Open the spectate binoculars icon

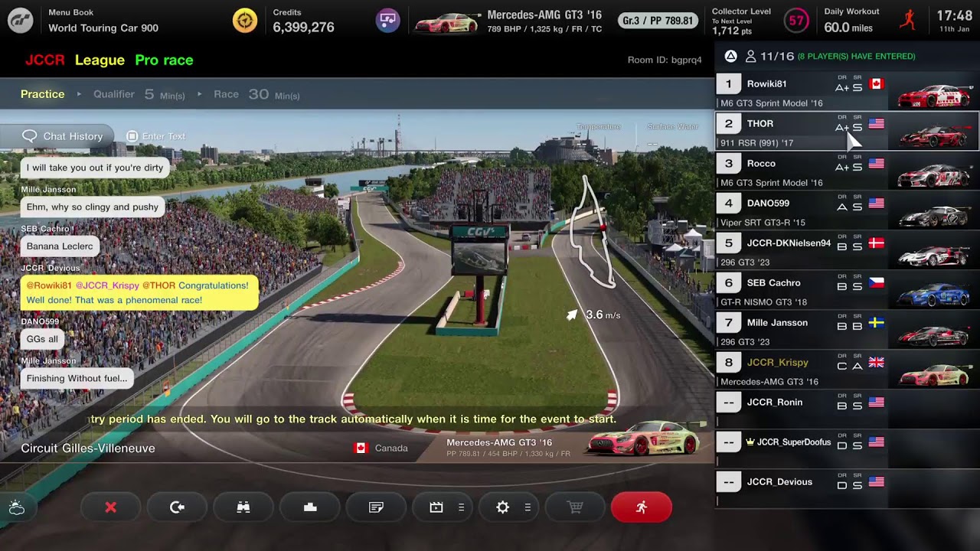[243, 507]
